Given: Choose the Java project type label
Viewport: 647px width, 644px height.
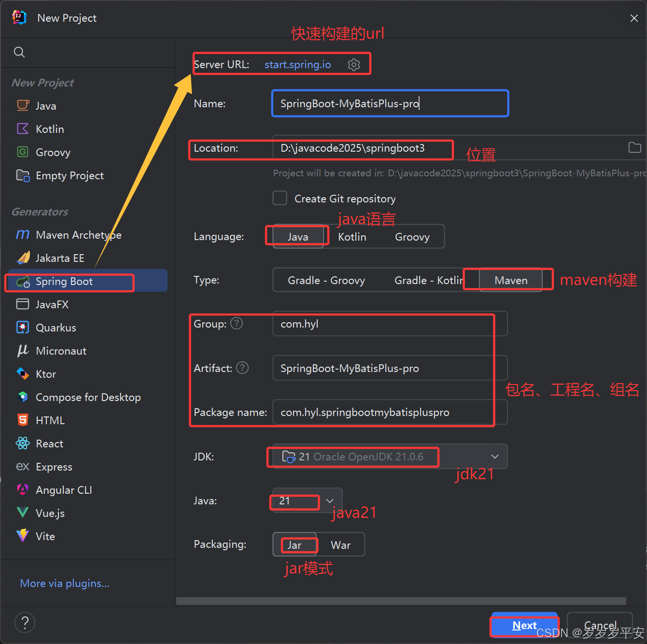Looking at the screenshot, I should [46, 106].
